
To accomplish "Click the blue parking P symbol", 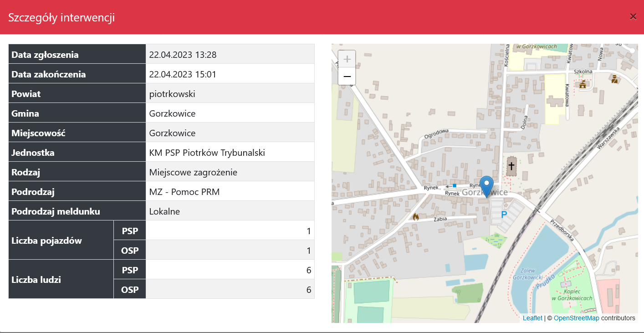I will [504, 214].
